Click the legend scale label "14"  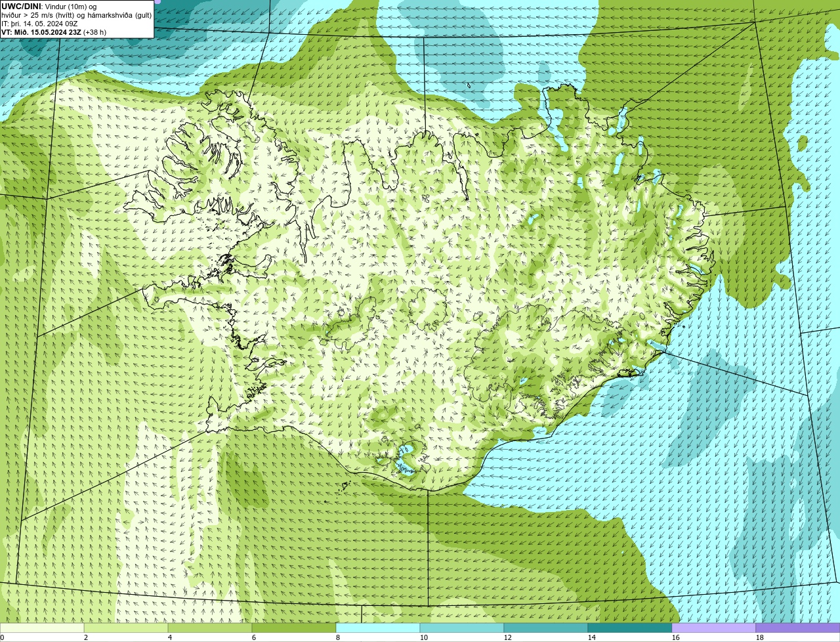click(x=592, y=637)
